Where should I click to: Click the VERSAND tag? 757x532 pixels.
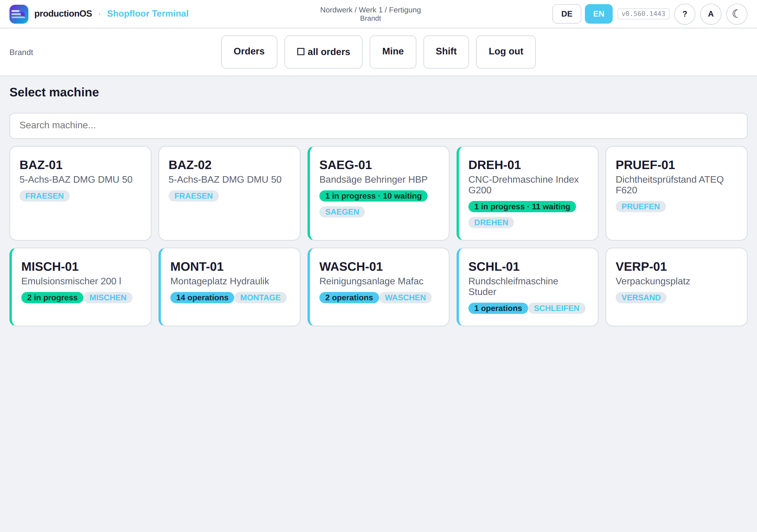tap(640, 297)
